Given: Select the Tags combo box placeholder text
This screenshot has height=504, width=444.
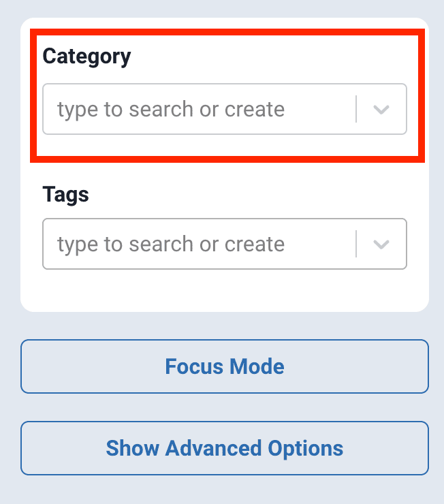Looking at the screenshot, I should 170,244.
